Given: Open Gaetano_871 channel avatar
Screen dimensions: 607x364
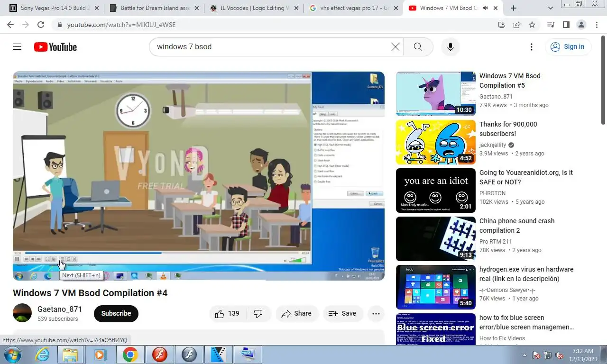Looking at the screenshot, I should tap(22, 313).
